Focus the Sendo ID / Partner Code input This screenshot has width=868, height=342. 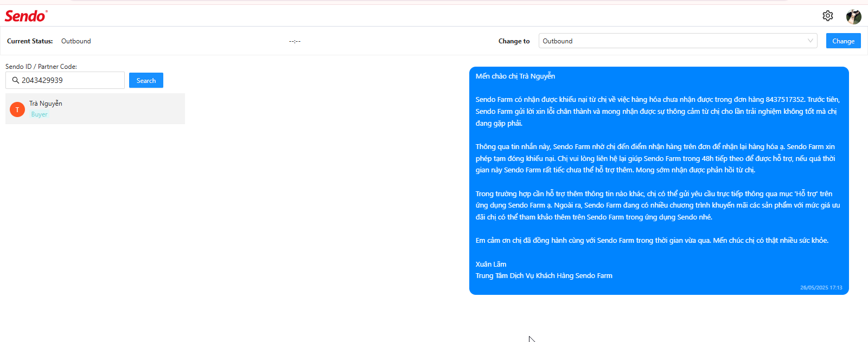pos(65,80)
